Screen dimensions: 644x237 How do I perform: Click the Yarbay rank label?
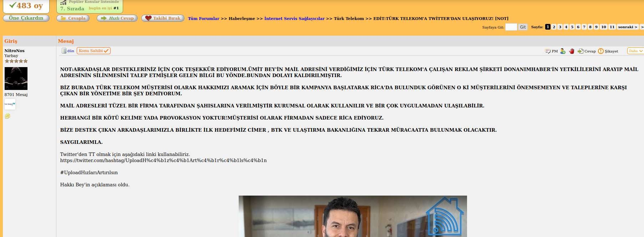coord(11,56)
